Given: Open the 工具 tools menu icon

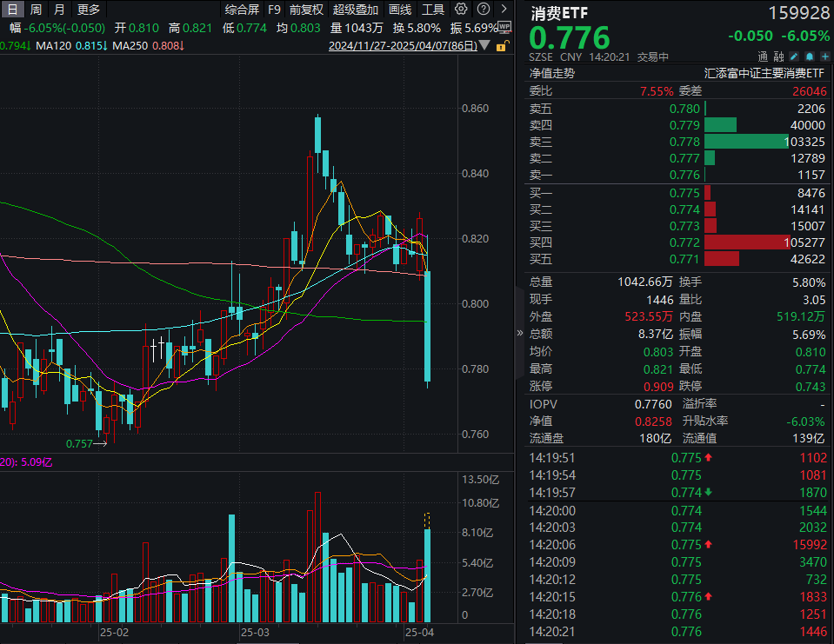Looking at the screenshot, I should (x=432, y=10).
